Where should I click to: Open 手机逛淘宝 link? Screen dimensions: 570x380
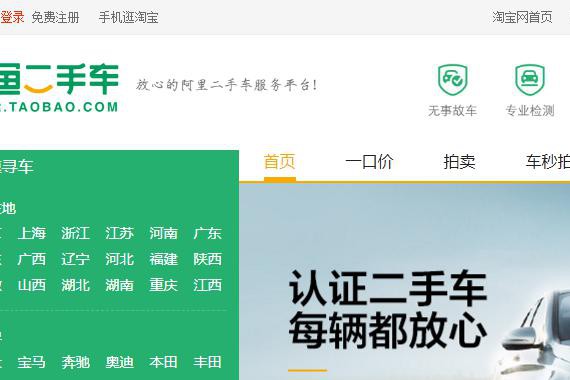(128, 17)
